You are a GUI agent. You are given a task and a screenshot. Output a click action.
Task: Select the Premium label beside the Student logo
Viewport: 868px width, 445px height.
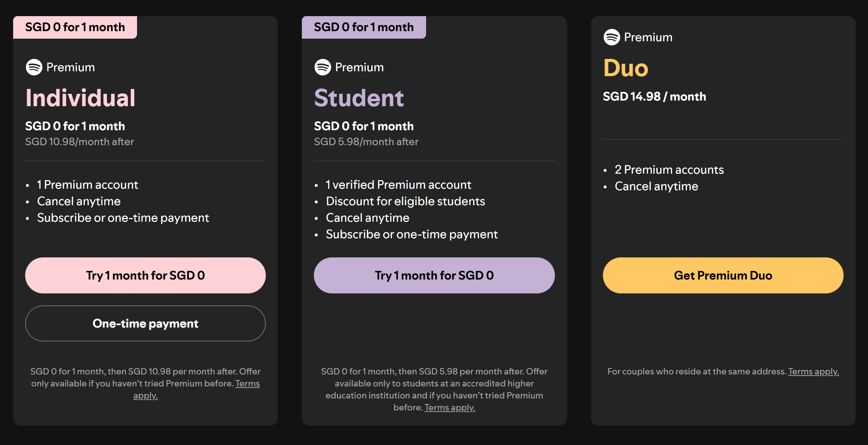point(359,67)
